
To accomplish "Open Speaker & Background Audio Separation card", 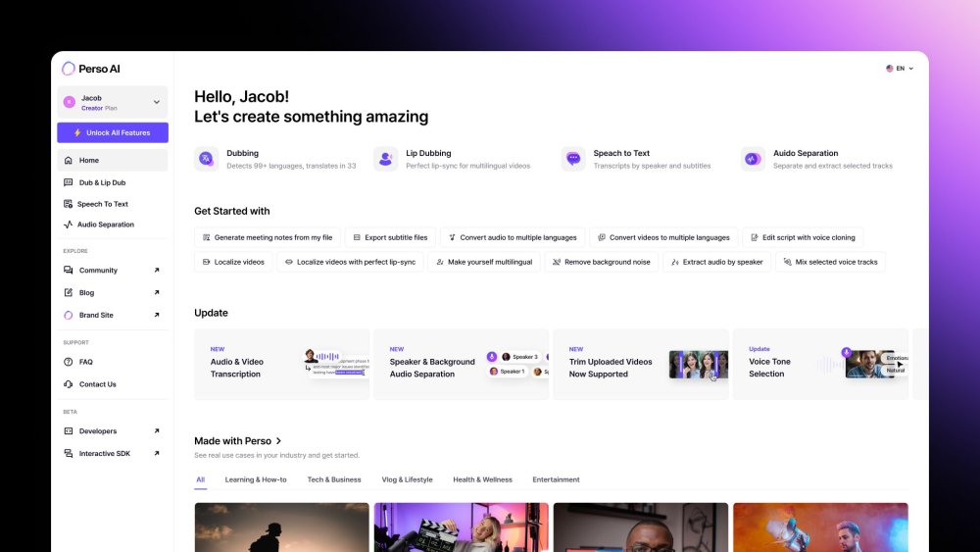I will click(462, 365).
